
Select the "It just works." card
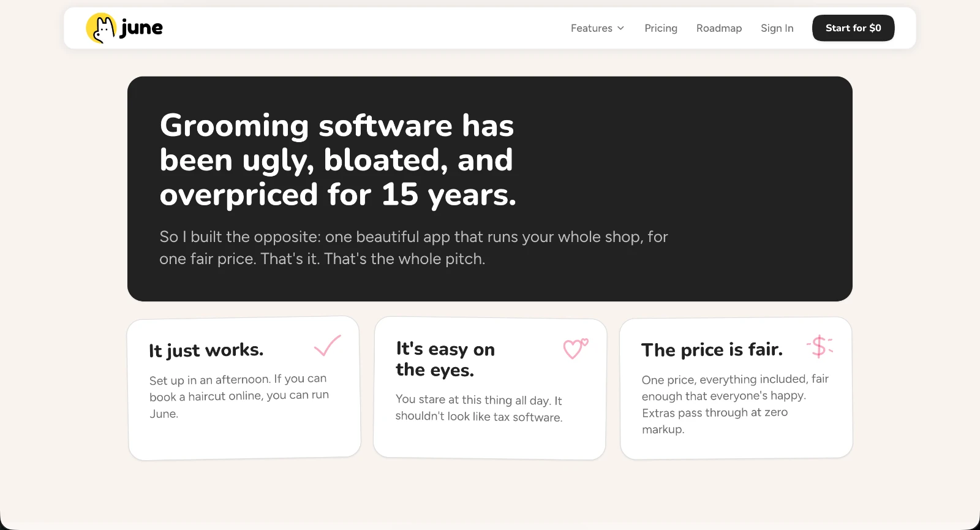point(244,388)
